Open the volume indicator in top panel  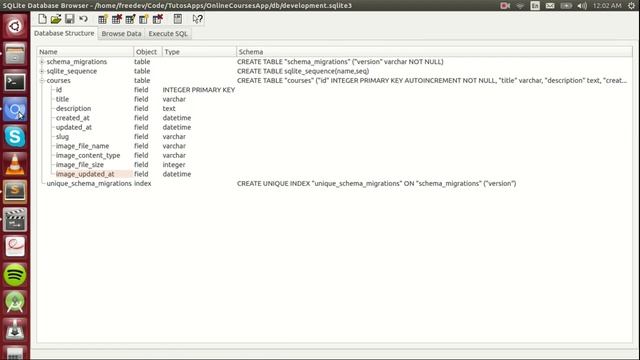coord(582,6)
